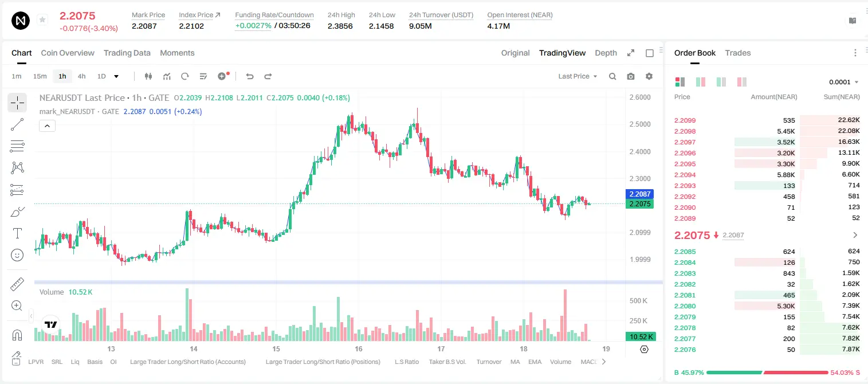Show only asks in order book
The width and height of the screenshot is (868, 384).
click(x=742, y=82)
